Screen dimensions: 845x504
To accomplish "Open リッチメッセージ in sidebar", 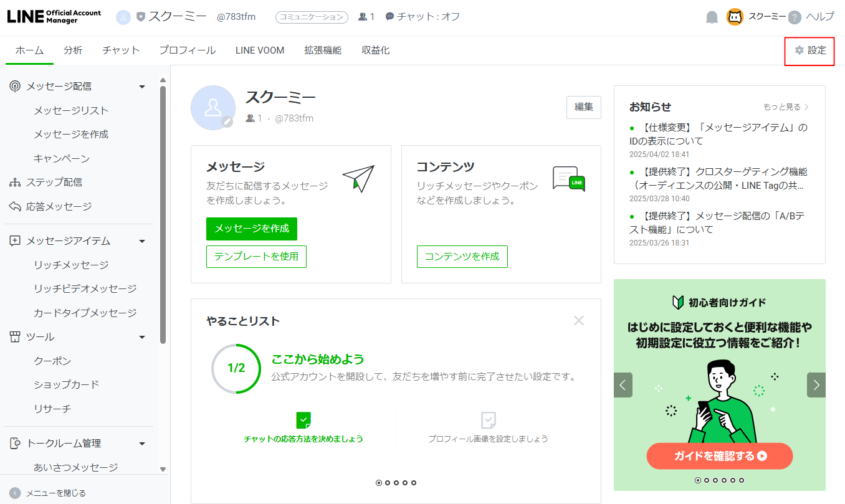I will coord(71,265).
